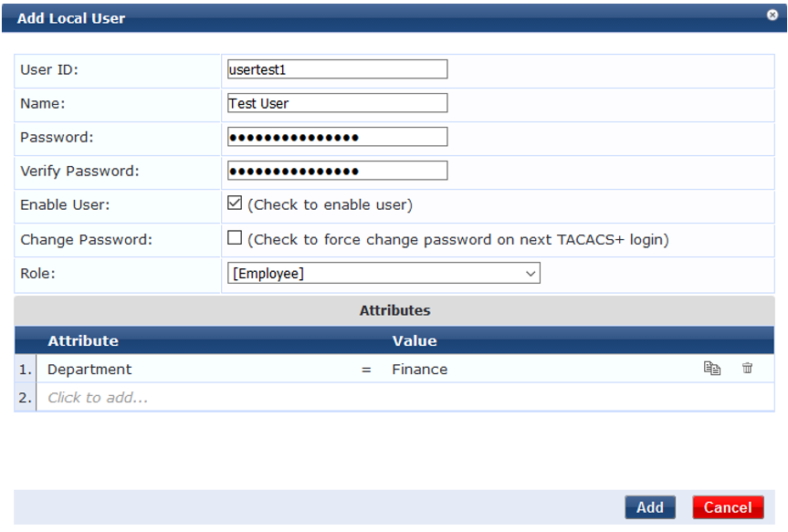The image size is (788, 532).
Task: Check the force Change Password box
Action: tap(235, 238)
